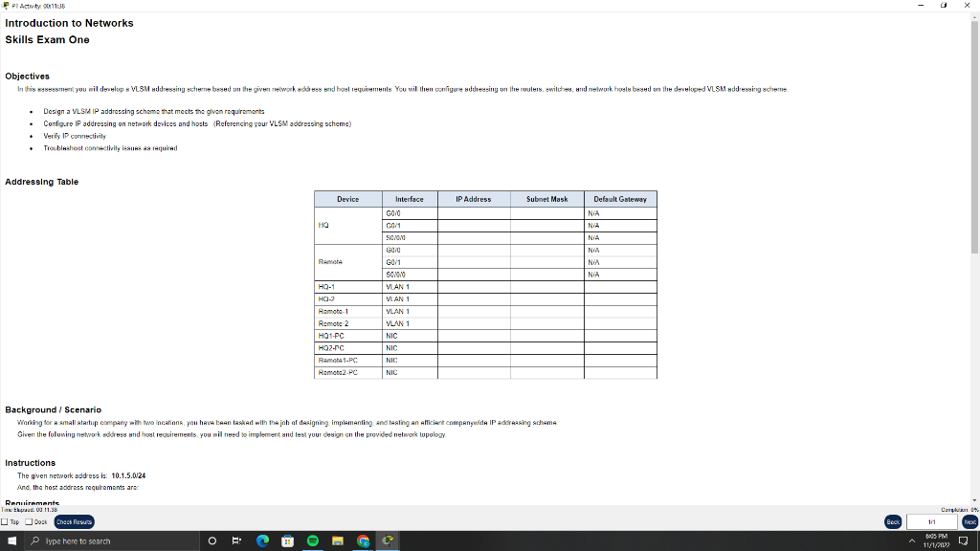Click the Cortana circle icon
Viewport: 980px width, 551px height.
click(x=212, y=541)
